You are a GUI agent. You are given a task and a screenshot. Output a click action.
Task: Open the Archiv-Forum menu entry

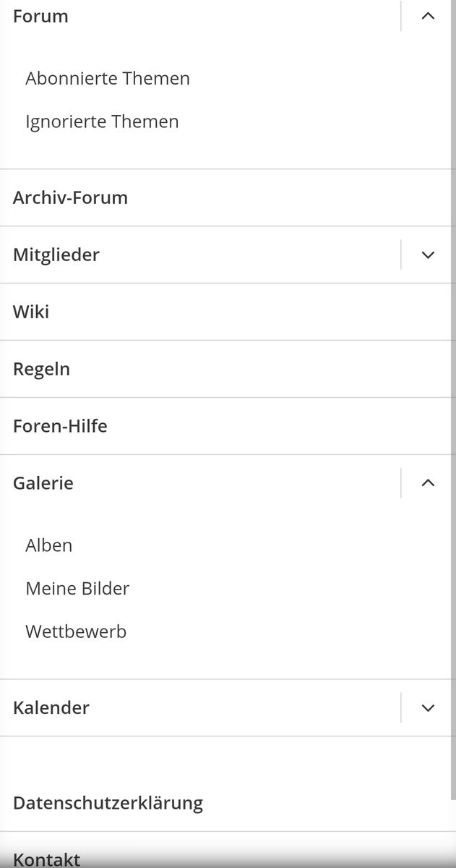(x=70, y=197)
